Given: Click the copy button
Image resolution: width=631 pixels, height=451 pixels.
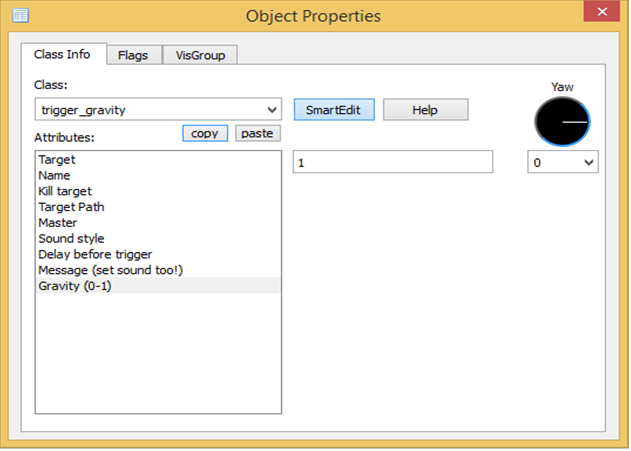Looking at the screenshot, I should click(205, 133).
